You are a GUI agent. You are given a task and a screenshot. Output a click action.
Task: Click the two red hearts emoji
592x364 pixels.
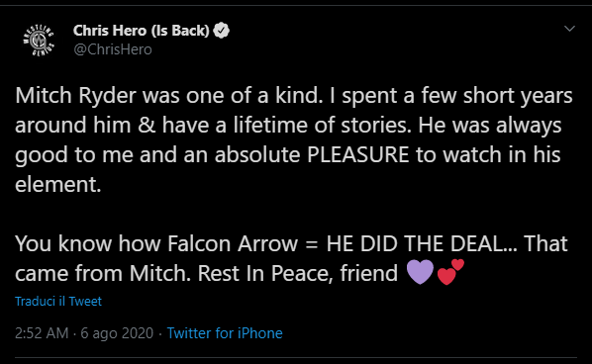(x=450, y=272)
